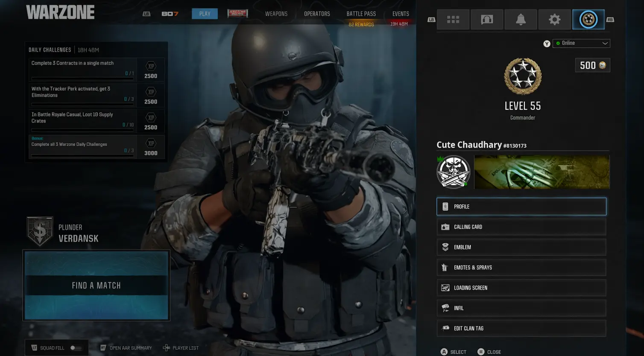The image size is (644, 356).
Task: Click 'Complete all 3 Warzone Daily Challenges'
Action: 69,144
